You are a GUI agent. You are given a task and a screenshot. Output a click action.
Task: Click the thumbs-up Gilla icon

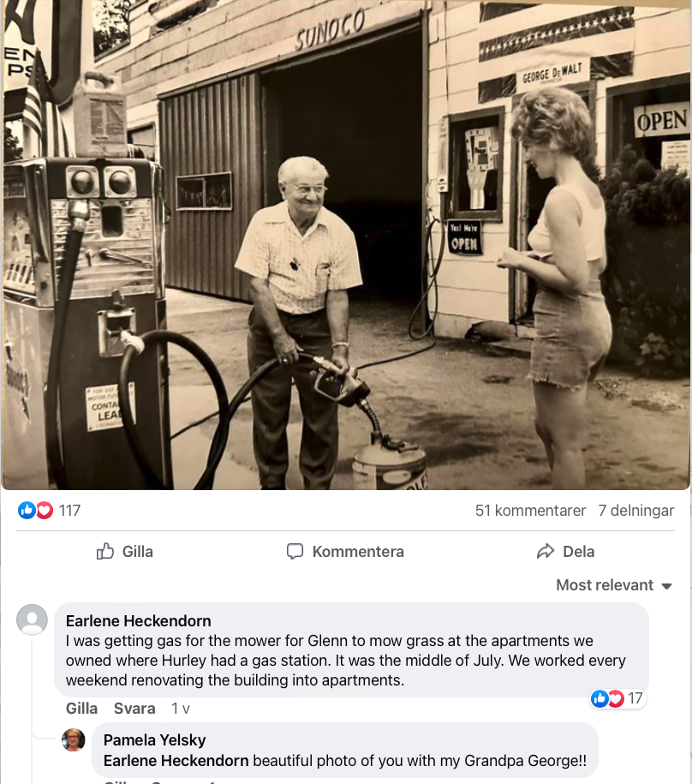coord(105,551)
